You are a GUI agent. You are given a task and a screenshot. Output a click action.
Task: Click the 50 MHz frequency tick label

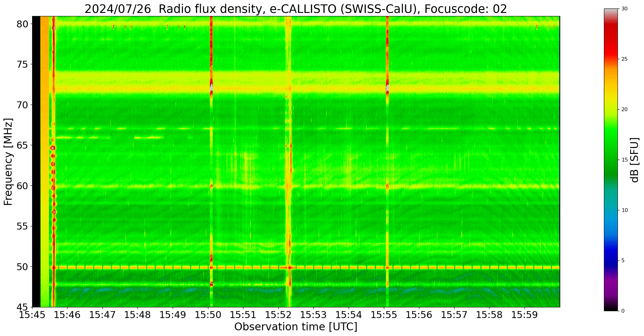(23, 267)
